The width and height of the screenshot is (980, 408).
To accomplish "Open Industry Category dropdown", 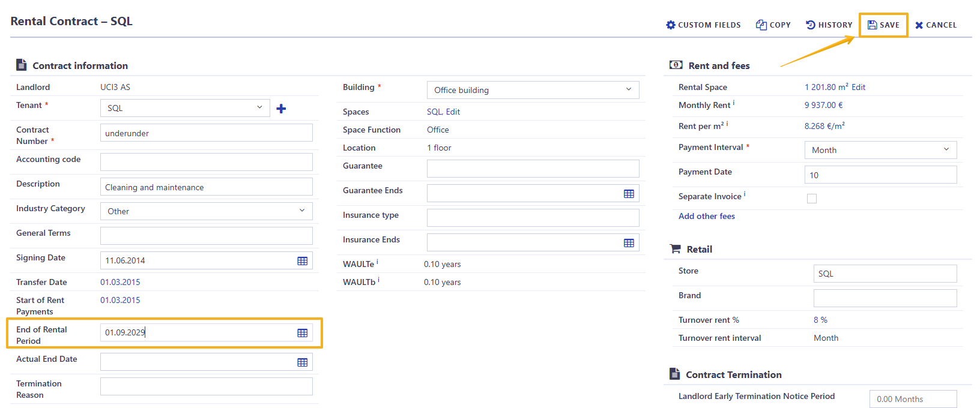I will coord(207,211).
